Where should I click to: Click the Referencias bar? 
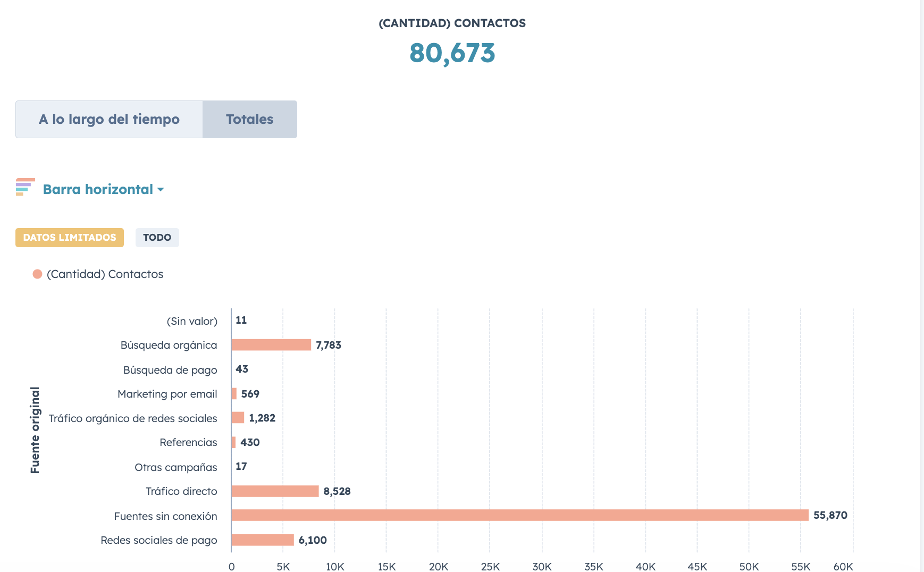(233, 442)
